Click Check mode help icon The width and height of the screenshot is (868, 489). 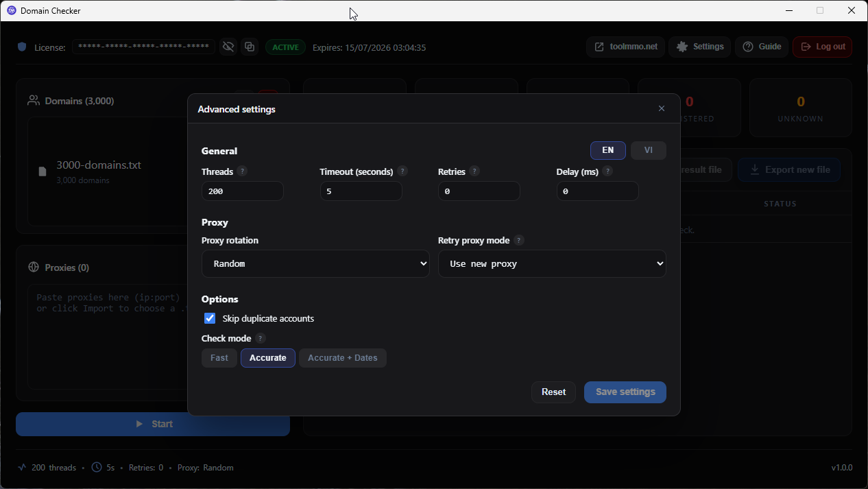260,338
